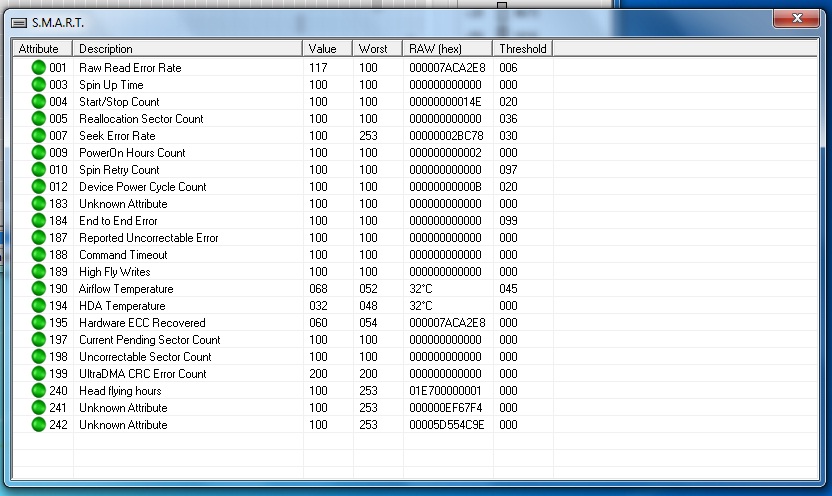Screen dimensions: 832x496
Task: Click green status icon for attribute 004
Action: (39, 101)
